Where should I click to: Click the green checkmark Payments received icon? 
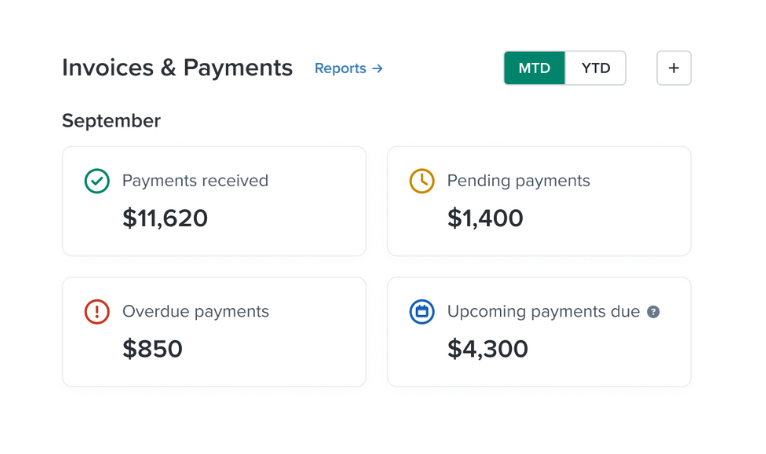point(97,181)
